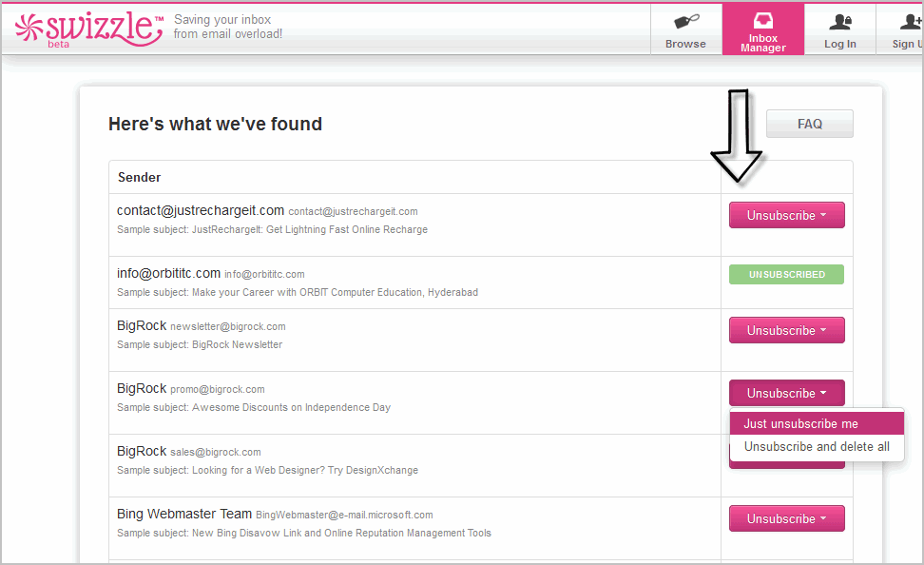Switch to the Browse tab

click(686, 43)
